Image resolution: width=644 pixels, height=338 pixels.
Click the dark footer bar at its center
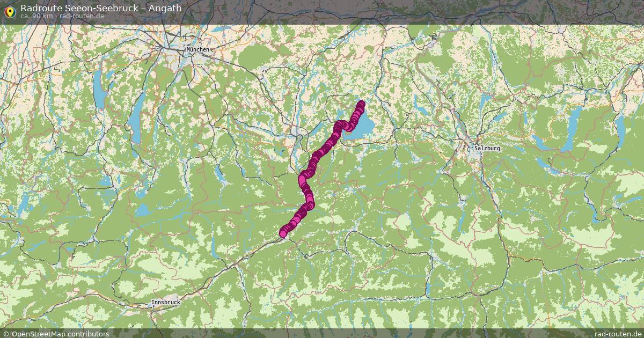tap(322, 333)
